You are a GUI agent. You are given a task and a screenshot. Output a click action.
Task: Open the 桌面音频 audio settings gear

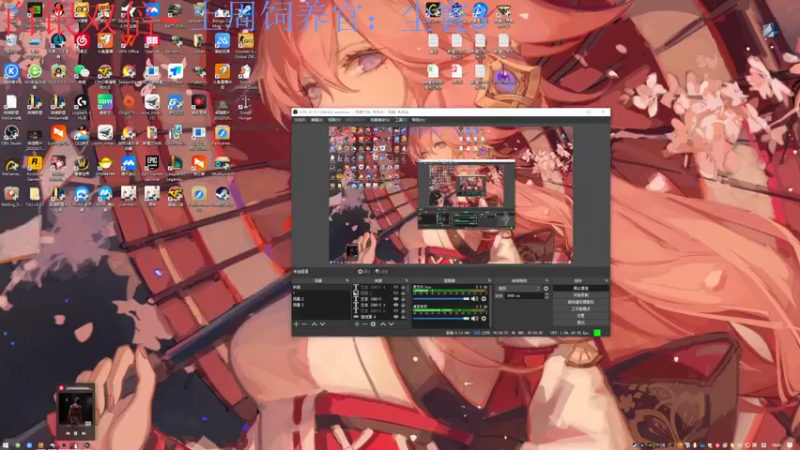pyautogui.click(x=484, y=318)
